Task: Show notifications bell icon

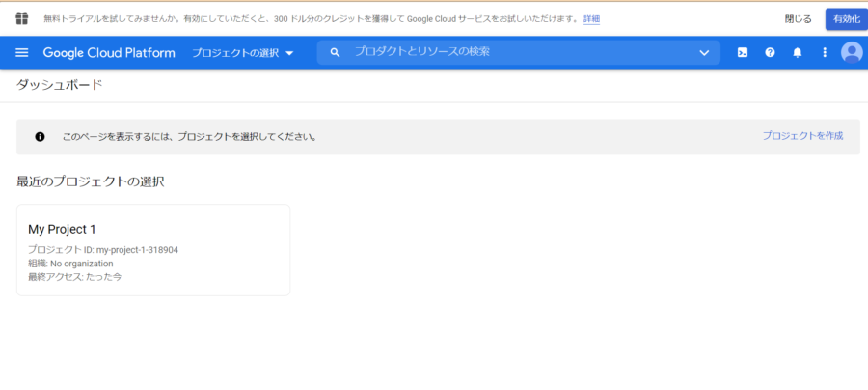Action: pyautogui.click(x=798, y=53)
